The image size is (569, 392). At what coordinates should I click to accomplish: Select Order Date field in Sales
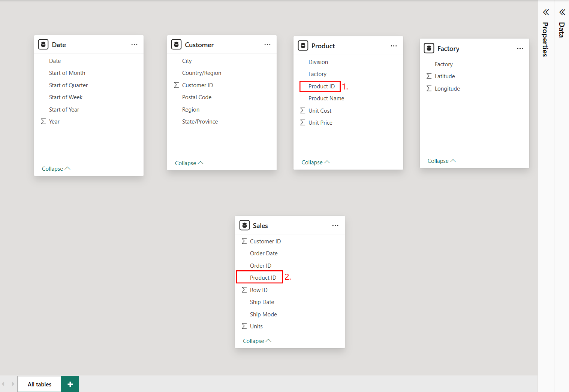tap(264, 253)
